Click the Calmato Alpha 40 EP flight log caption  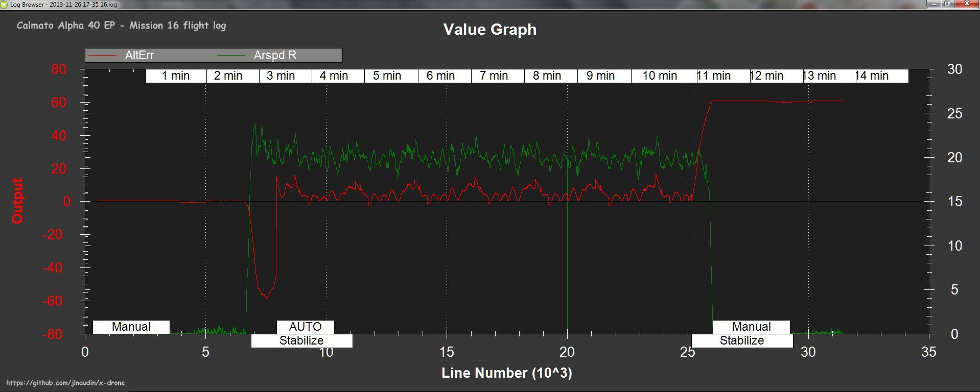pyautogui.click(x=121, y=26)
